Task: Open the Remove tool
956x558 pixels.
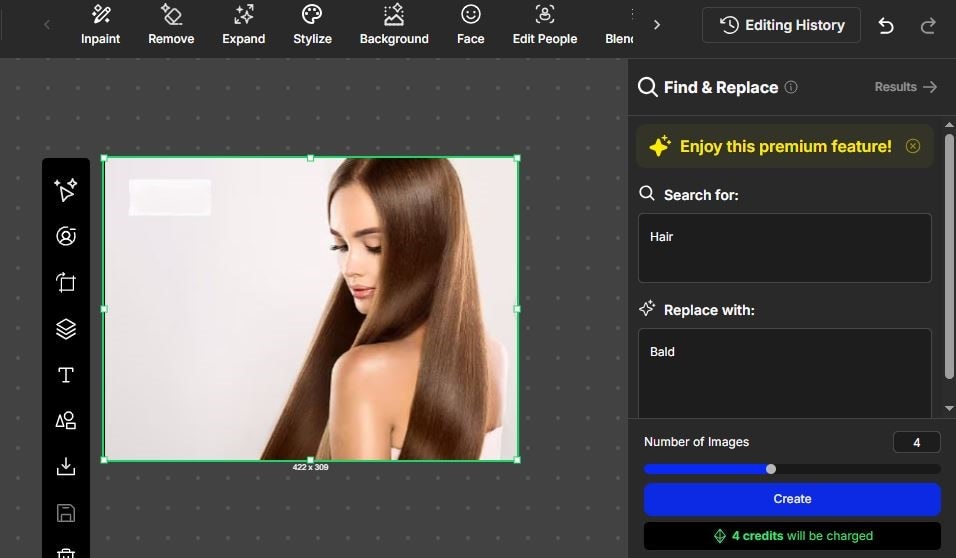Action: (171, 25)
